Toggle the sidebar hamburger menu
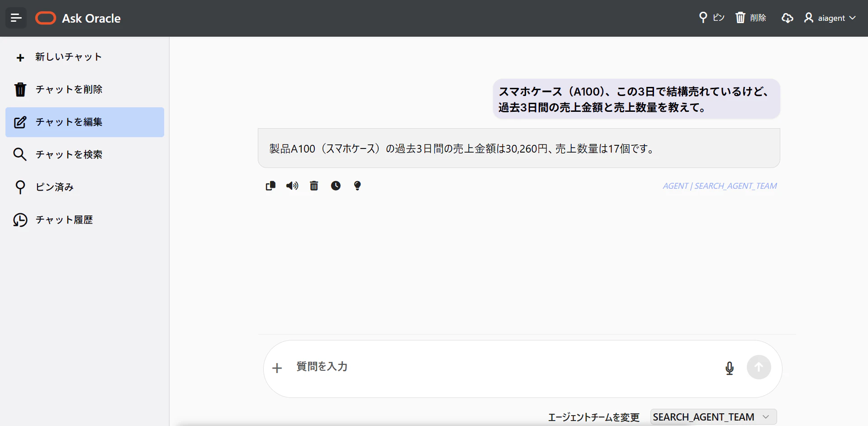 [x=16, y=18]
